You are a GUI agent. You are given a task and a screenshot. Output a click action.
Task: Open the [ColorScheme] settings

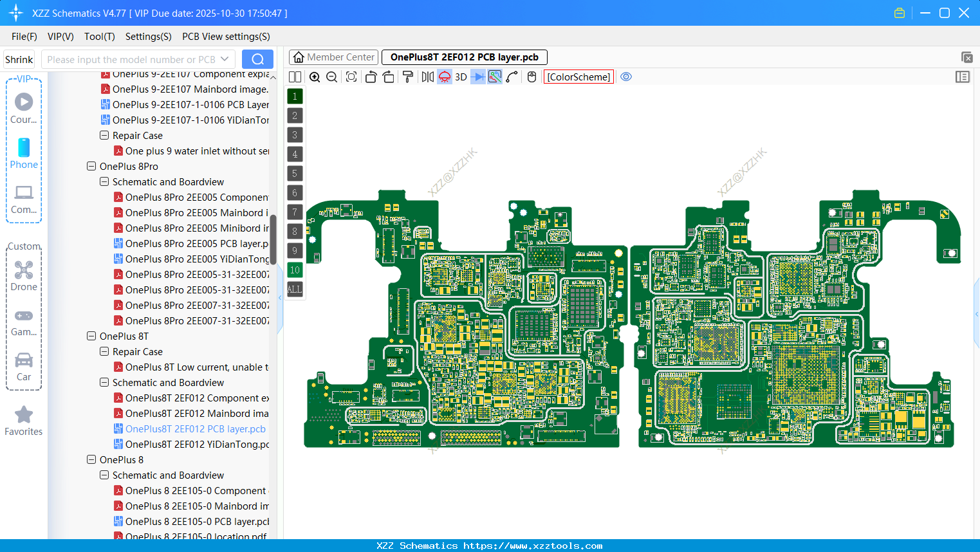578,77
